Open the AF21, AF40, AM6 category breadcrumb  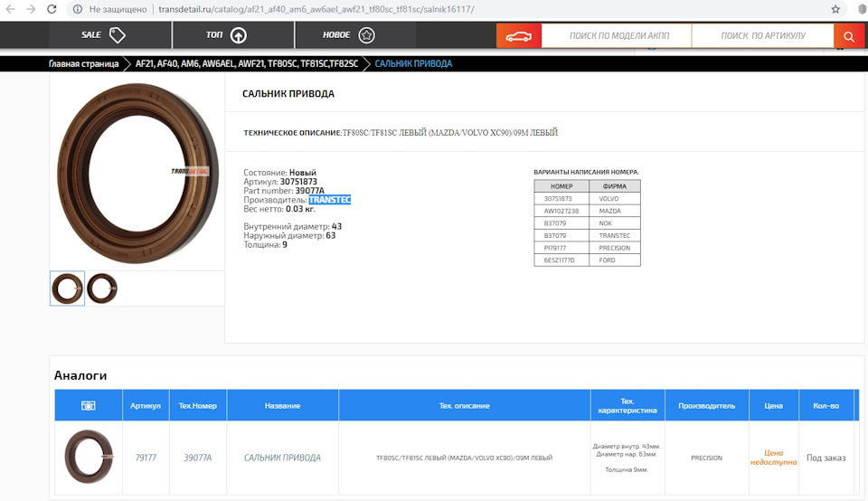click(x=247, y=63)
